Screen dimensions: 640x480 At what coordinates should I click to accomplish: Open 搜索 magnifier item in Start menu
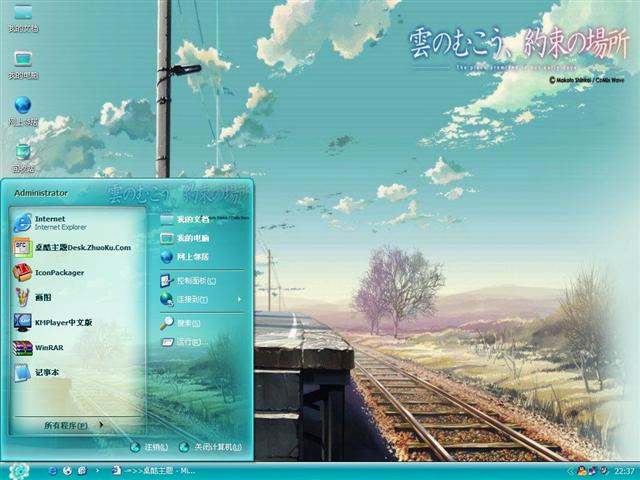point(180,323)
